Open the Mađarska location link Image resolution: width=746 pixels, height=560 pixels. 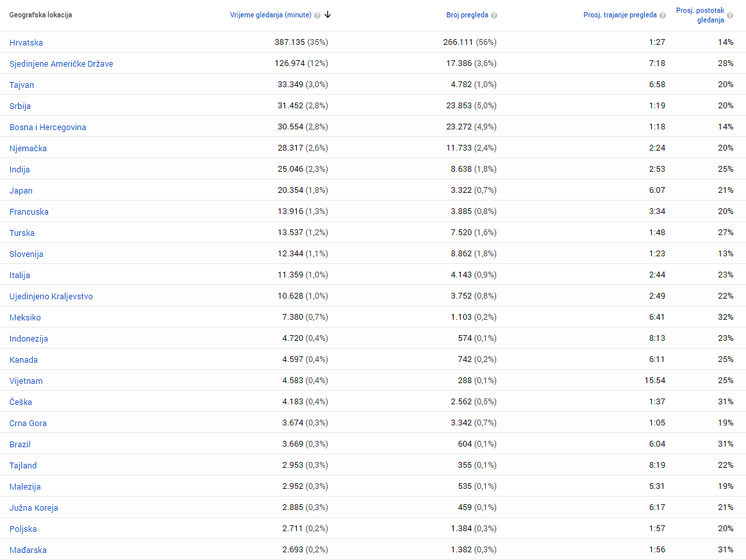click(28, 550)
